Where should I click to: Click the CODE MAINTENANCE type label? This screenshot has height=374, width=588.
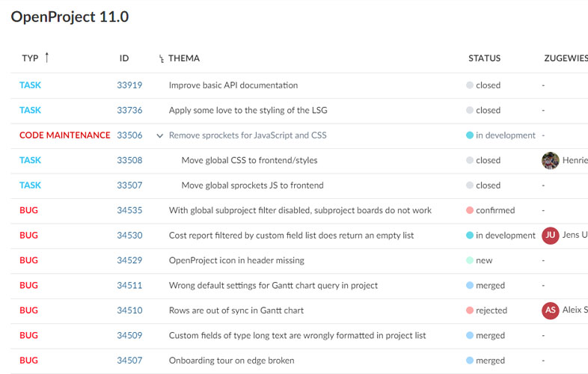65,135
